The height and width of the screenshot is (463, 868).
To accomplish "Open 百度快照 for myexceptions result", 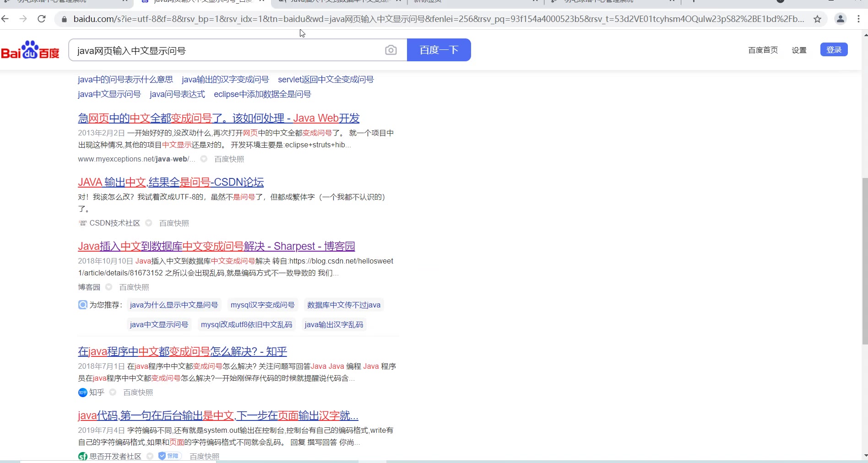I will [229, 159].
